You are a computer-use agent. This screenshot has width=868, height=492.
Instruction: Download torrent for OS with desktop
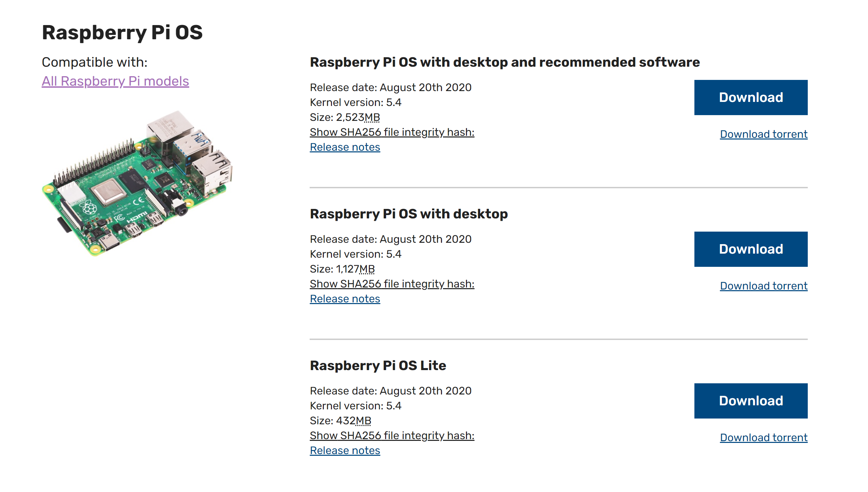763,286
